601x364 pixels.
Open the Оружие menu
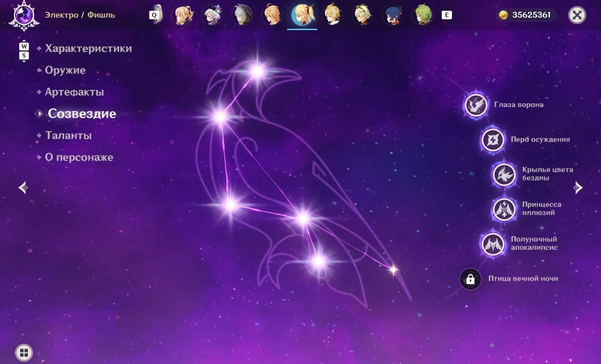click(65, 70)
